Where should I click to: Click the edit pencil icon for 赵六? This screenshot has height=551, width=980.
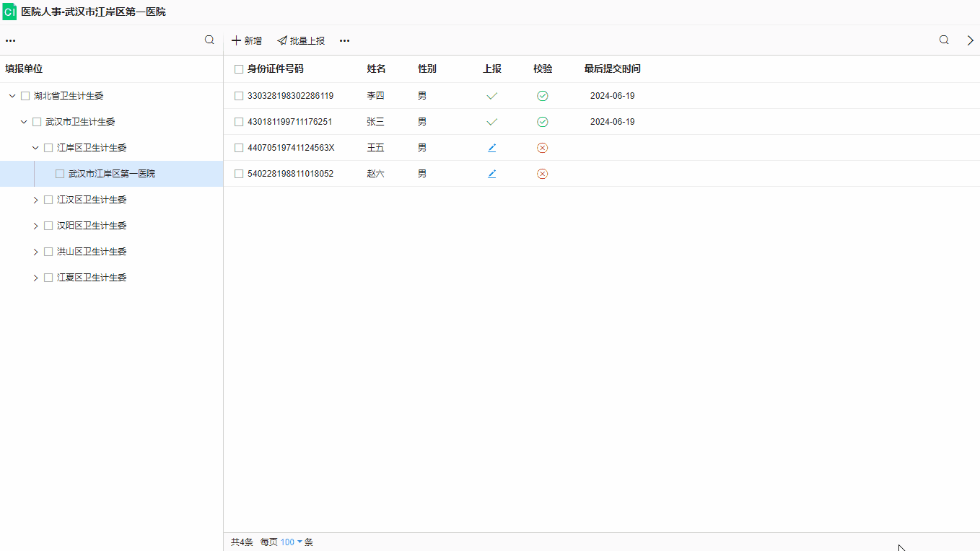click(x=492, y=174)
